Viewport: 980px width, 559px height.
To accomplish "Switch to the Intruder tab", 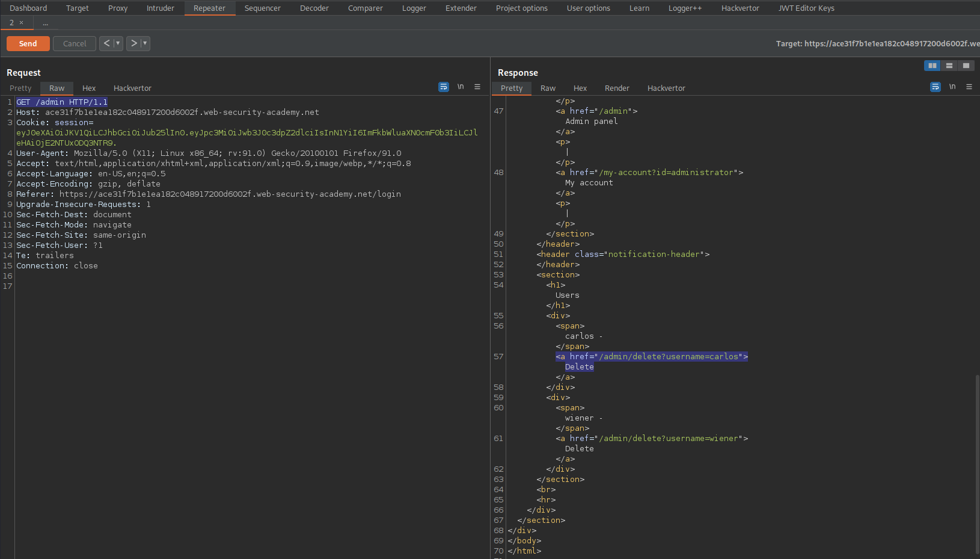I will pos(161,8).
